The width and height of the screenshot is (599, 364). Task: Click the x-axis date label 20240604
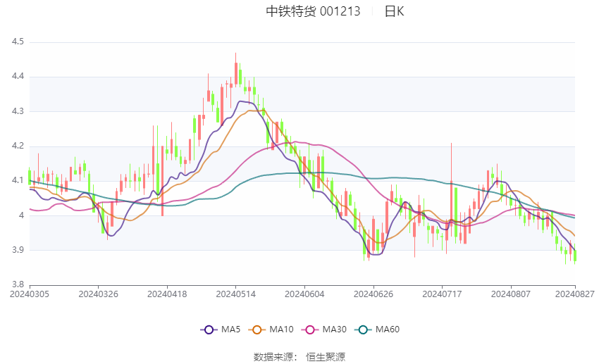coord(304,294)
